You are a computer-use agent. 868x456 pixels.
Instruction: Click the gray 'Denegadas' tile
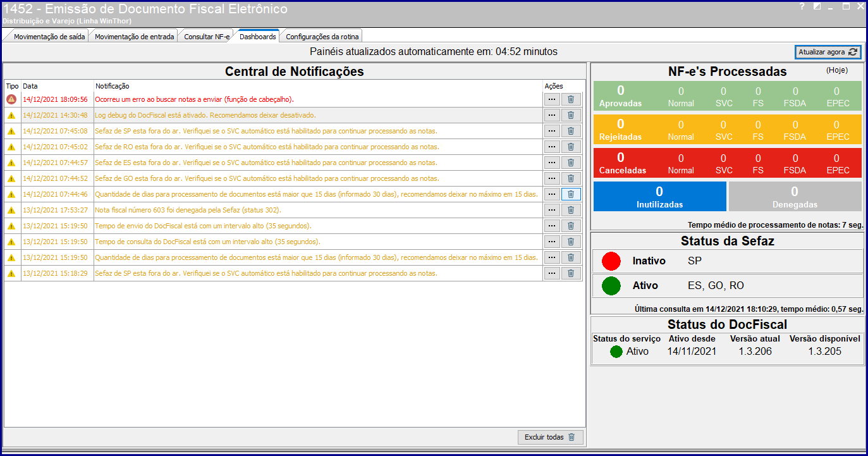click(795, 197)
